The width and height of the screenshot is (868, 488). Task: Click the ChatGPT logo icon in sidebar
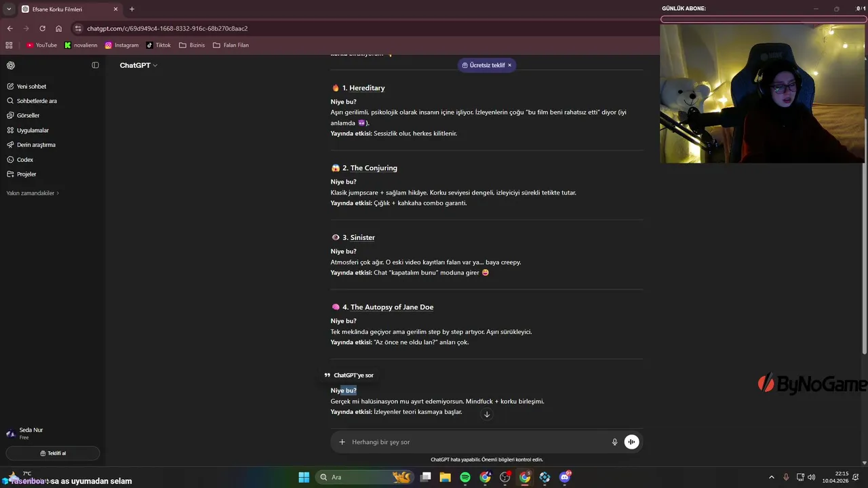[x=11, y=65]
